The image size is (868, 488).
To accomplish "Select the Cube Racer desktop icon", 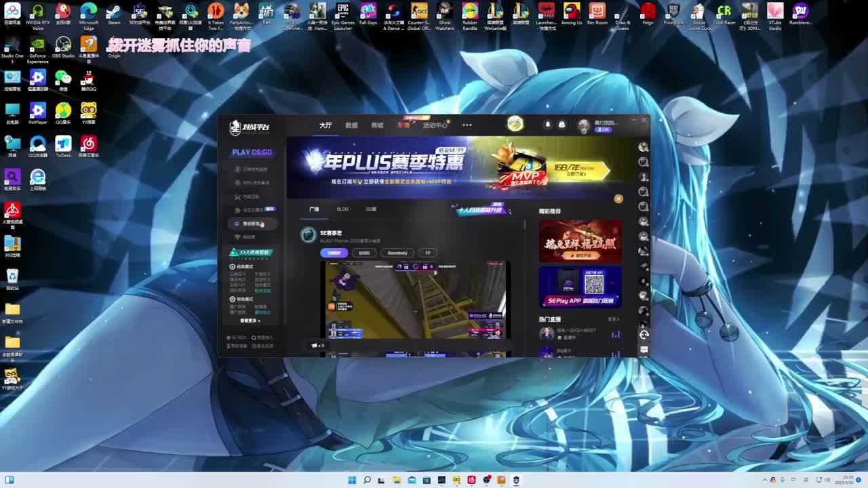I will 724,14.
